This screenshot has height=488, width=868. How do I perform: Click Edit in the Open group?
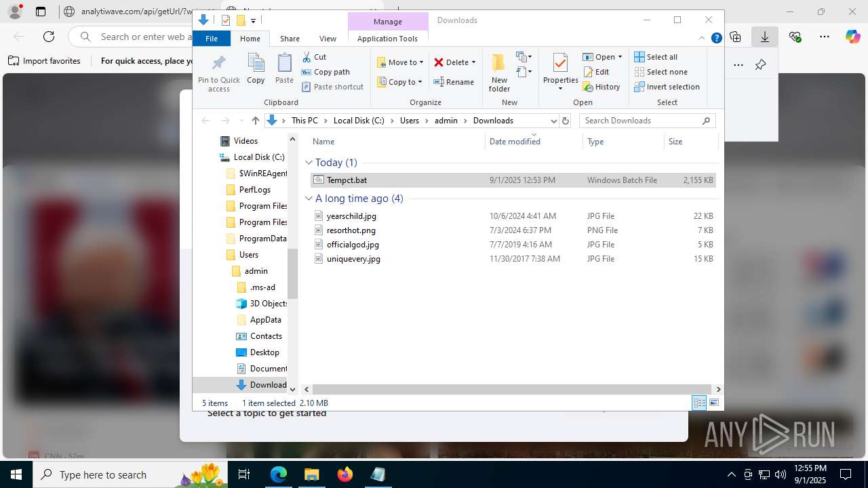coord(596,72)
